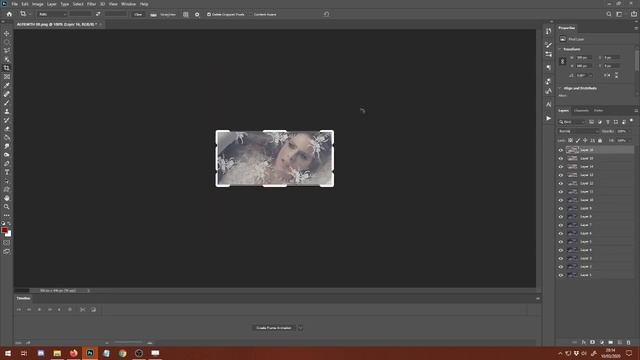
Task: Select the Lasso tool
Action: coord(7,51)
